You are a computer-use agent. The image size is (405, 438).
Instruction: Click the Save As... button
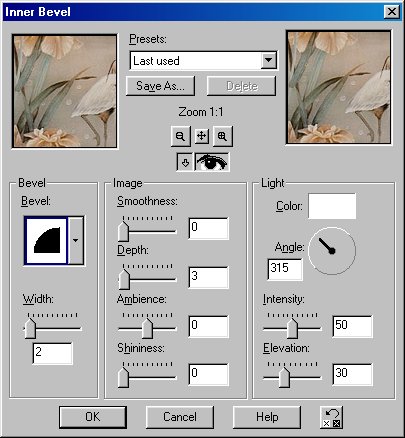click(160, 86)
